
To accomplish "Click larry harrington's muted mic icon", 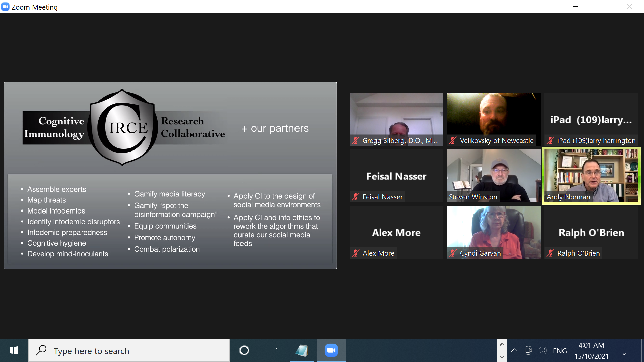I will pyautogui.click(x=550, y=141).
